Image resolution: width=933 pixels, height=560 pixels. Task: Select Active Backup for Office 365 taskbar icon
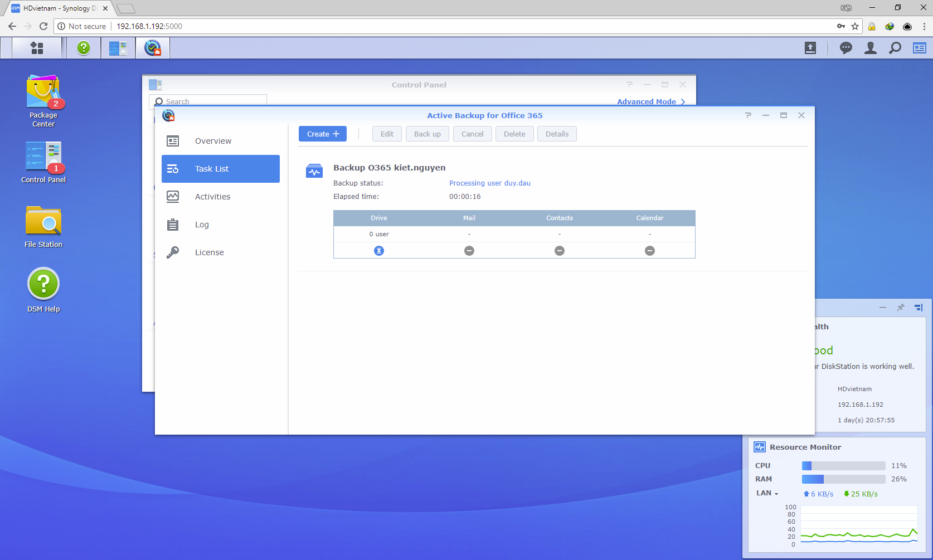click(x=153, y=48)
